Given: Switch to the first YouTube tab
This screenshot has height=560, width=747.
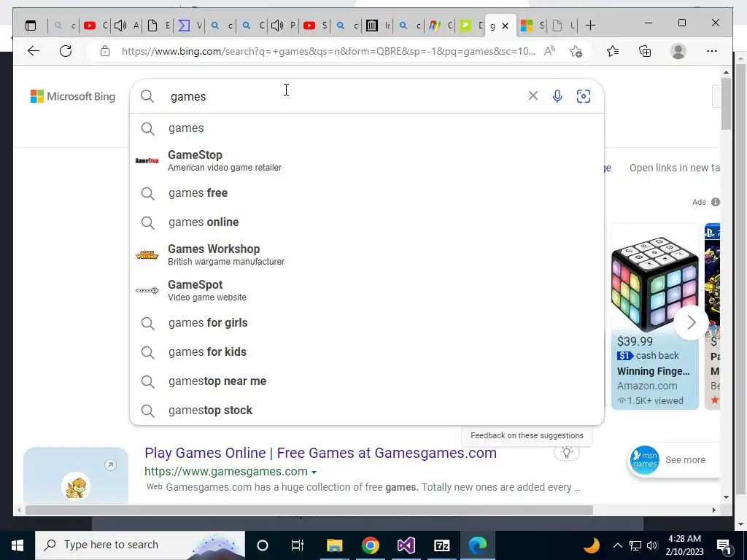Looking at the screenshot, I should 96,26.
